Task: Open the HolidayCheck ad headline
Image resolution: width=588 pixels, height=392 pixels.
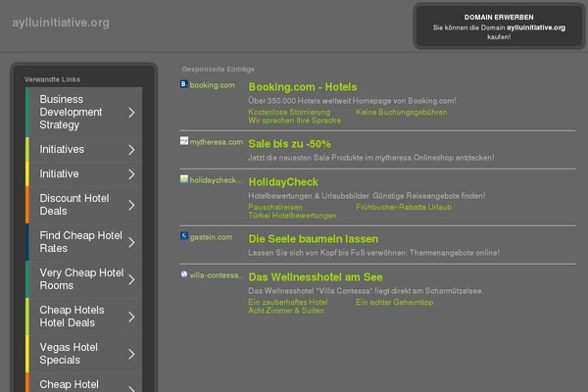Action: pyautogui.click(x=283, y=182)
